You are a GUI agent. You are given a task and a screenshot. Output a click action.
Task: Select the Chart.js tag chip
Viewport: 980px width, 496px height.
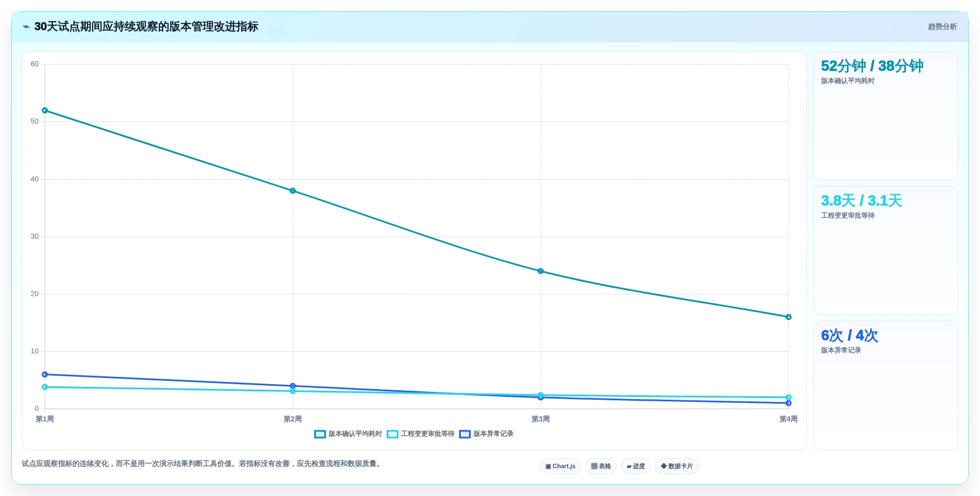560,466
